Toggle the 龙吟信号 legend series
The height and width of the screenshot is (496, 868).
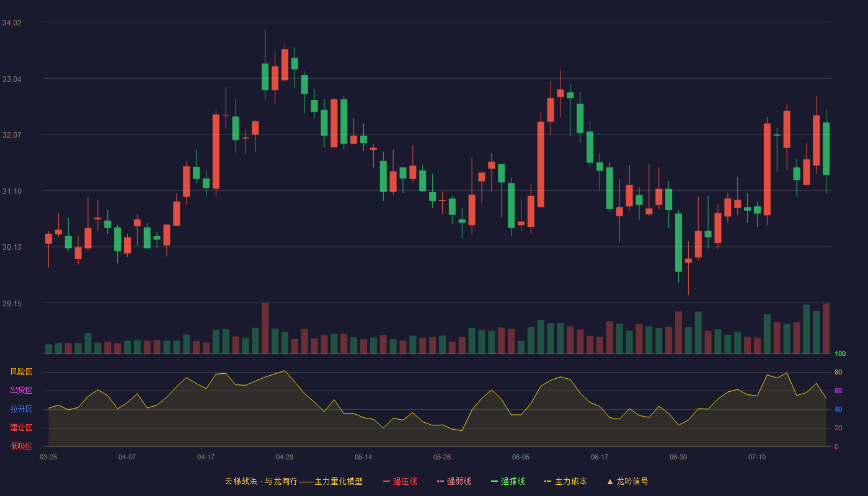pos(627,481)
